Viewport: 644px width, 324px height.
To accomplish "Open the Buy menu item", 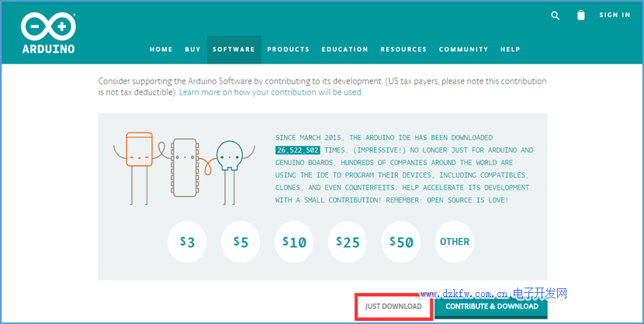I will (192, 50).
